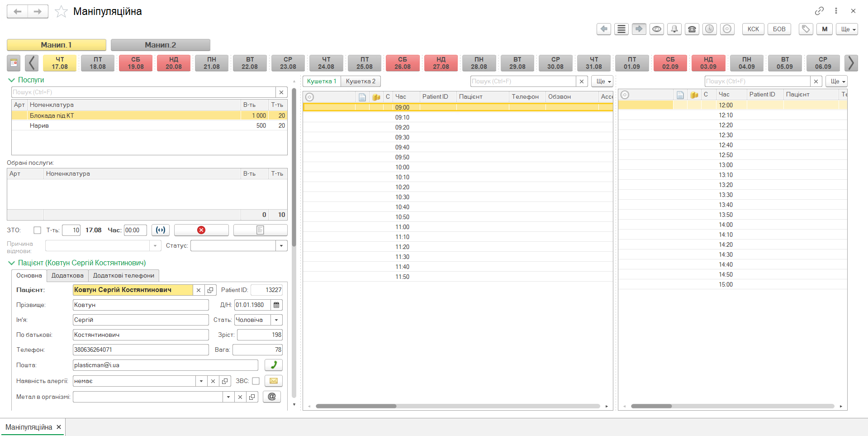The width and height of the screenshot is (868, 436).
Task: Click the green phone call button
Action: point(273,365)
